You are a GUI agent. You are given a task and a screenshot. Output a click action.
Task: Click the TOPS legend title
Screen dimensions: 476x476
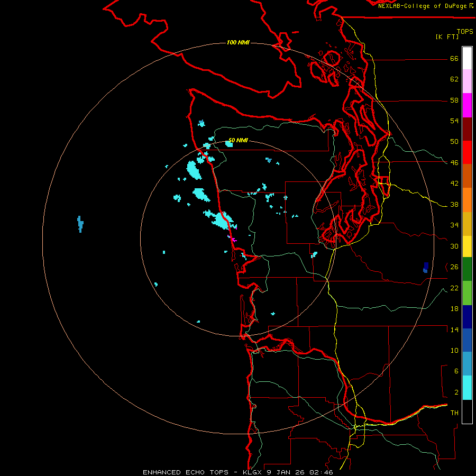coord(465,32)
